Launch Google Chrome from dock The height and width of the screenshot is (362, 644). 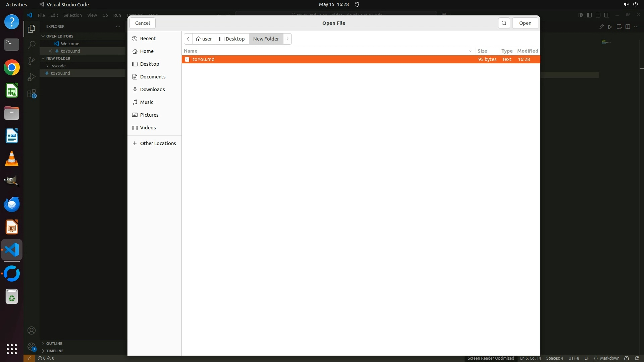[12, 68]
